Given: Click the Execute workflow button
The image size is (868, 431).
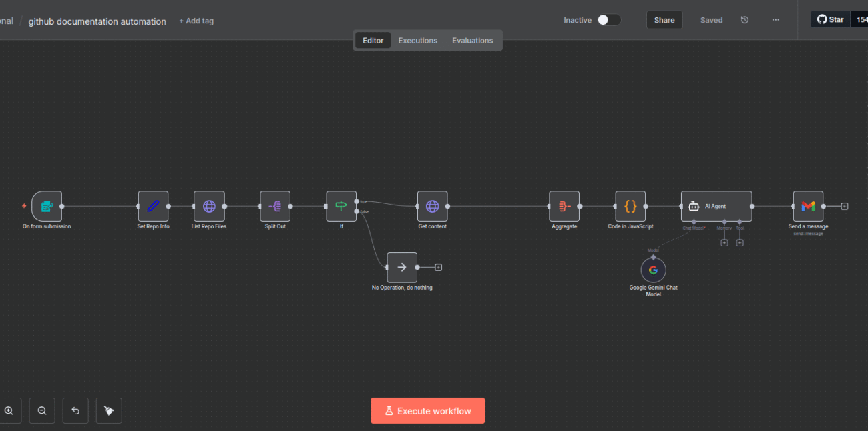Looking at the screenshot, I should [x=427, y=411].
